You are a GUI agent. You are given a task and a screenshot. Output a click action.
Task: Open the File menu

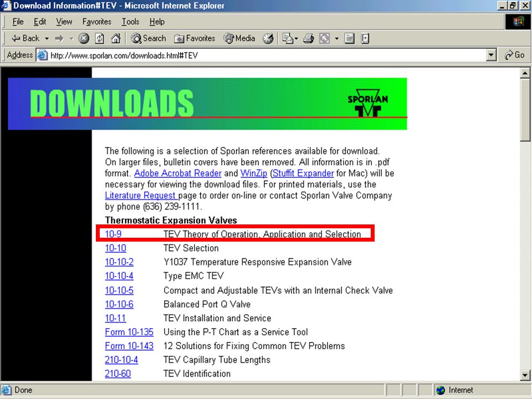[x=18, y=22]
